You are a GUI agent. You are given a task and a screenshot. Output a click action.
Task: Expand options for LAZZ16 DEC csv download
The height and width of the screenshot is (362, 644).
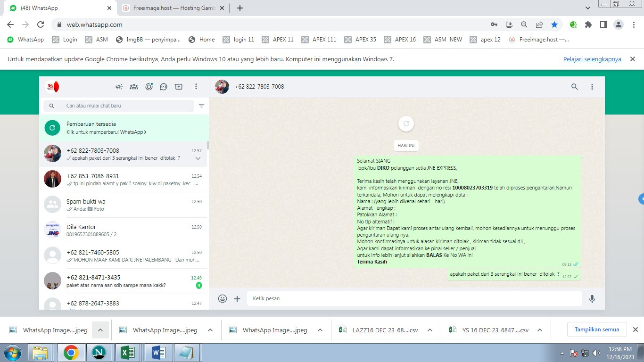430,330
